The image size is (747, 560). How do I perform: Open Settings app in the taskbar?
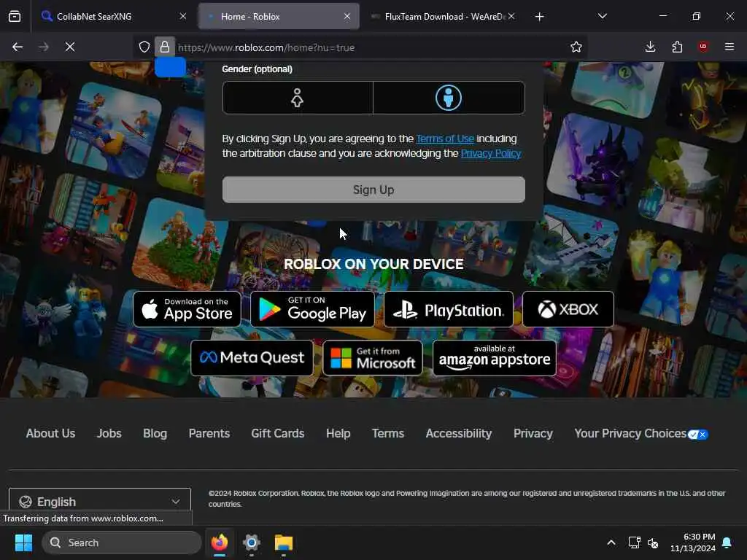point(252,542)
